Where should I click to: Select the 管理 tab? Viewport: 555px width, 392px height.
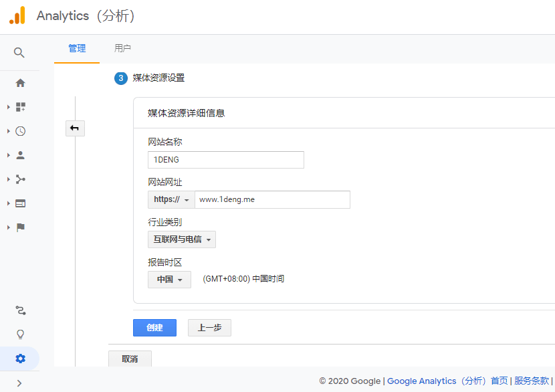77,48
